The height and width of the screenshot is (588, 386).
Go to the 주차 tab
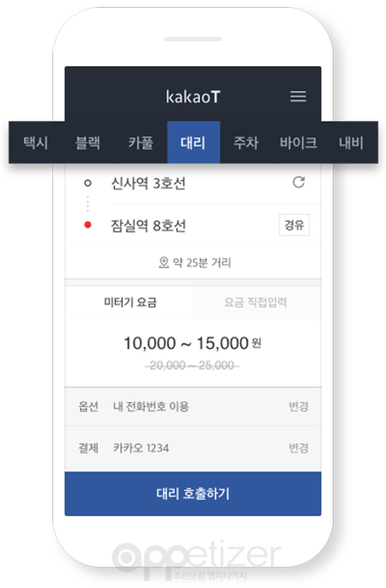pyautogui.click(x=246, y=142)
